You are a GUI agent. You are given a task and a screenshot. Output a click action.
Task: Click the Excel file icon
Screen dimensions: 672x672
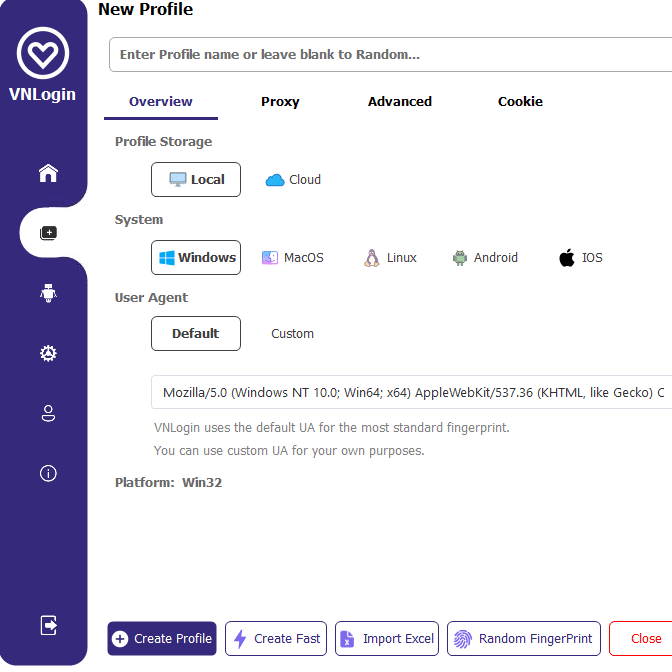click(347, 639)
